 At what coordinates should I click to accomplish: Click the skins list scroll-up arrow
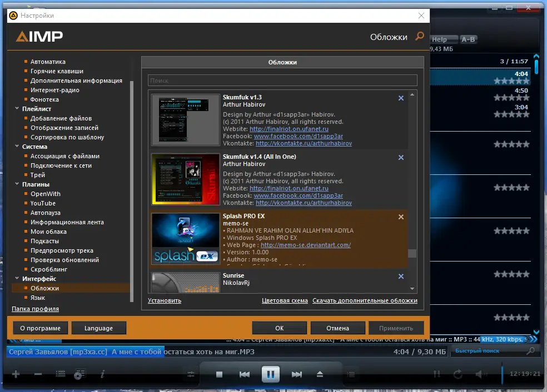412,94
